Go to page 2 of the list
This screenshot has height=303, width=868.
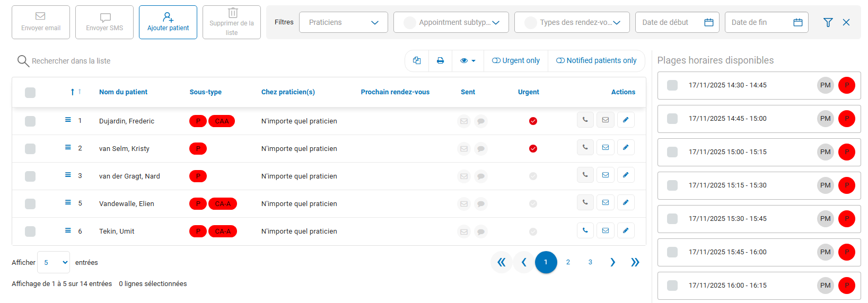[568, 262]
